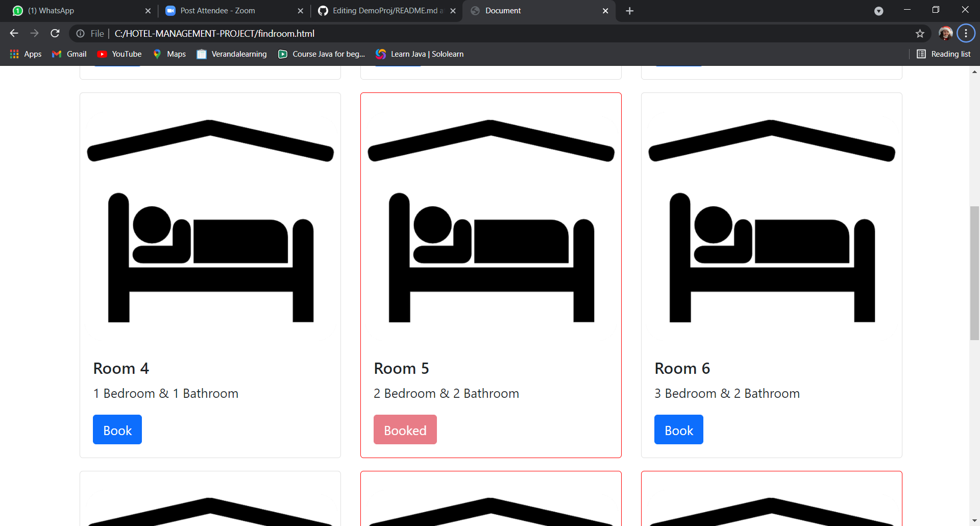Viewport: 980px width, 526px height.
Task: Open Maps from the bookmarks bar
Action: 169,54
